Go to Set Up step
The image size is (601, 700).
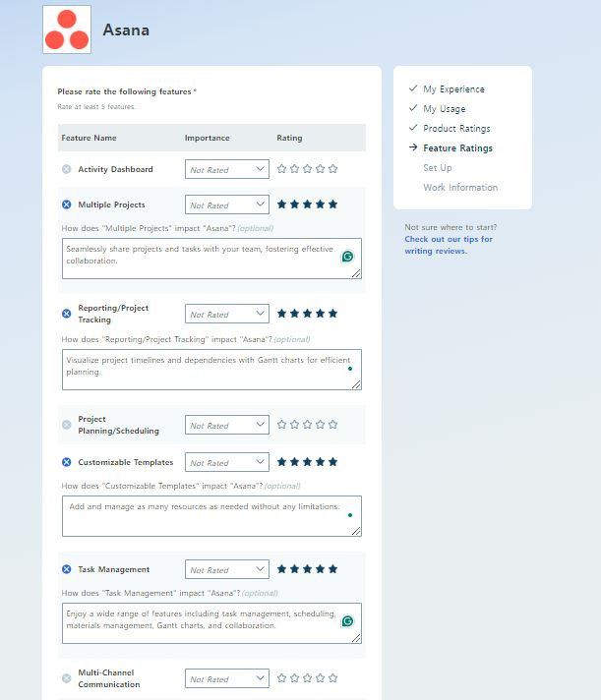(438, 167)
